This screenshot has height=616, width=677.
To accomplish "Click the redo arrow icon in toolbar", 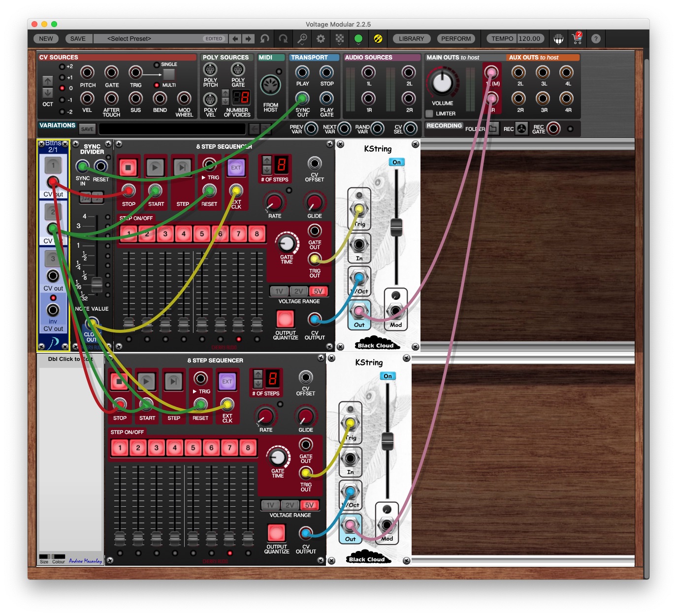I will point(283,38).
